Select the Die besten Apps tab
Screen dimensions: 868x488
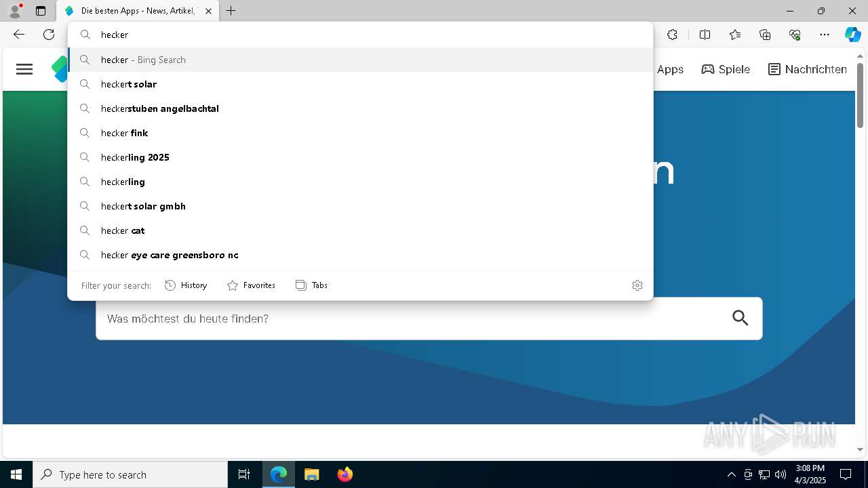[x=138, y=11]
